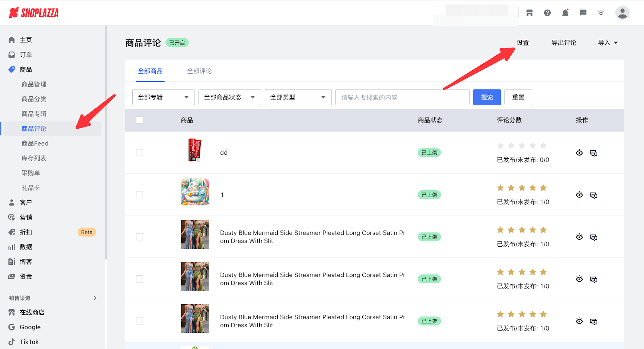
Task: Open the store front icon in header
Action: [529, 13]
